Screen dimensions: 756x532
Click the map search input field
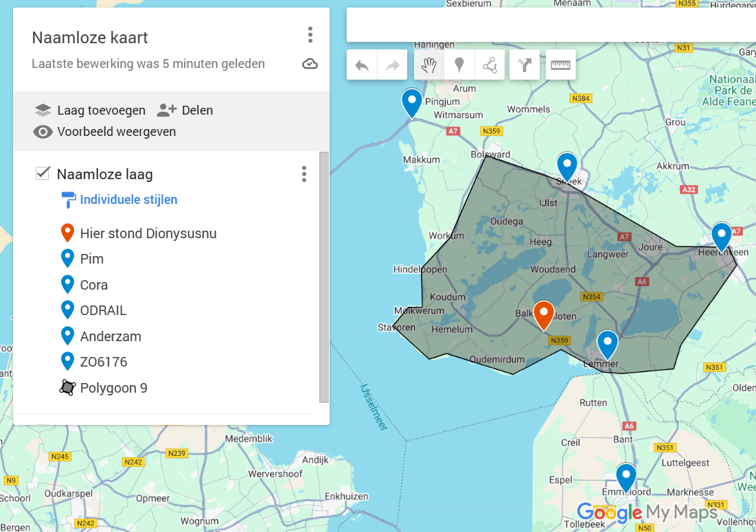551,25
